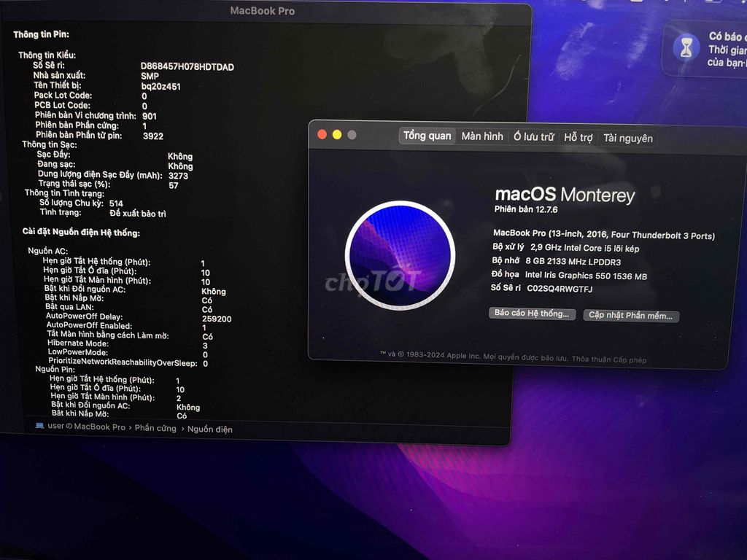The image size is (747, 560).
Task: Click the MacBook Pro window title bar
Action: click(263, 11)
